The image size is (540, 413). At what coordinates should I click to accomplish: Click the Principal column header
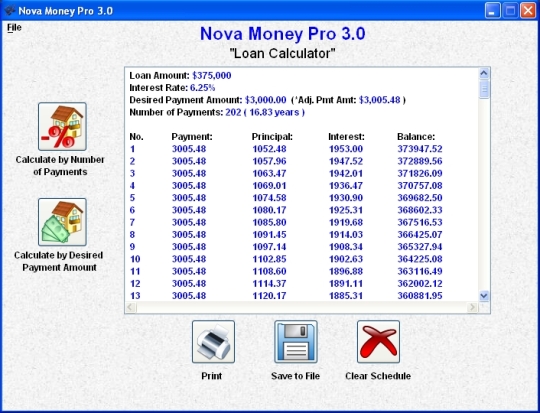(272, 137)
